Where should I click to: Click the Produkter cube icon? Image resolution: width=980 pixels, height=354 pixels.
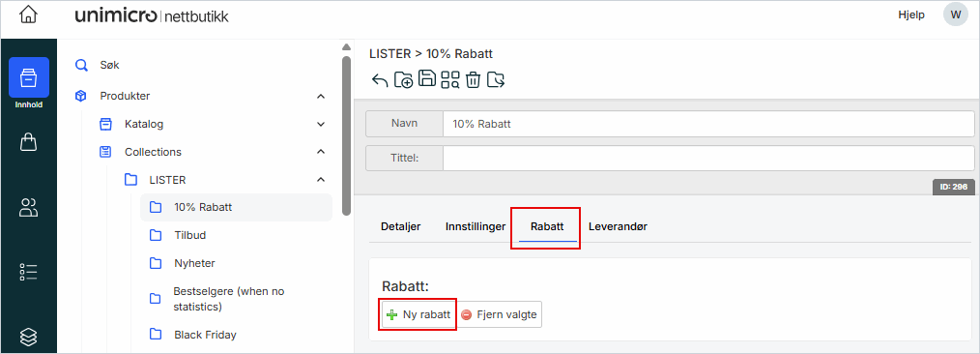pyautogui.click(x=80, y=97)
